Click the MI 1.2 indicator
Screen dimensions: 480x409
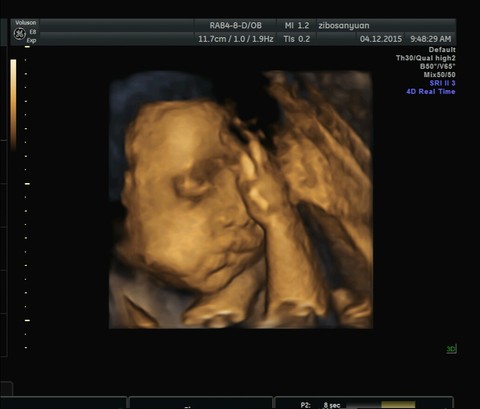[297, 25]
